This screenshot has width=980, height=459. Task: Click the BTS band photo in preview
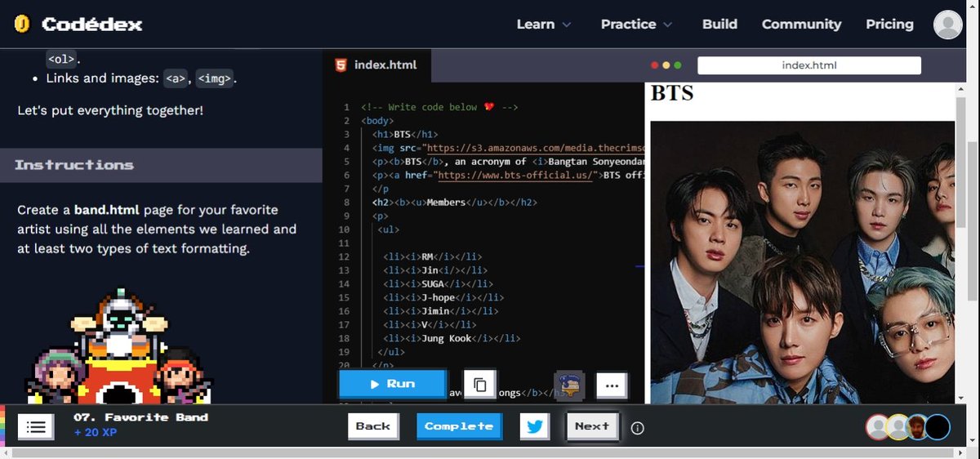pyautogui.click(x=802, y=262)
